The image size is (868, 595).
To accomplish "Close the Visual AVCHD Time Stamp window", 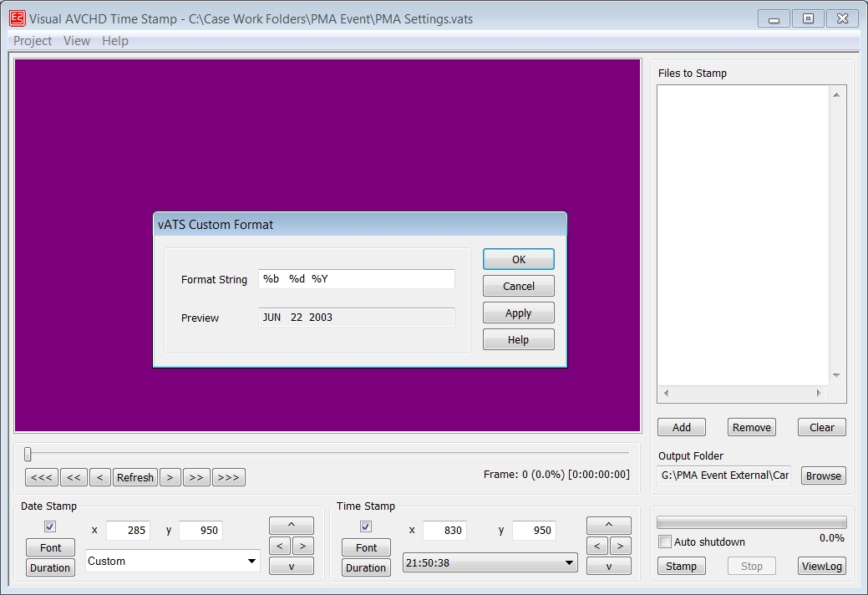I will point(843,19).
